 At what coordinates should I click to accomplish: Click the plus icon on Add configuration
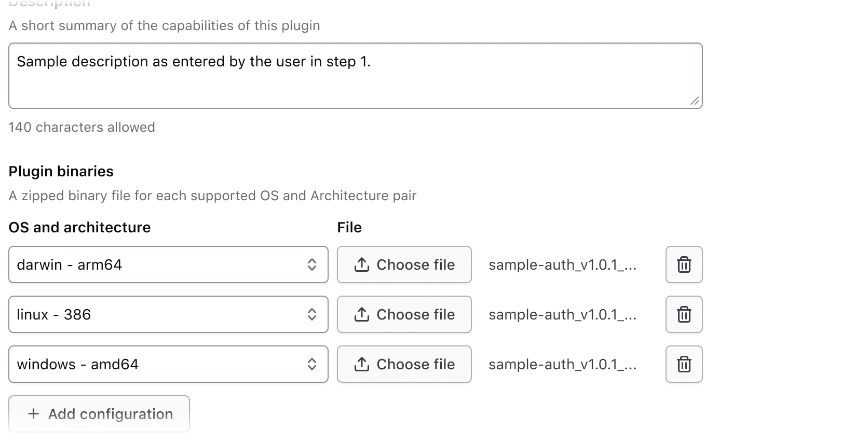(33, 413)
